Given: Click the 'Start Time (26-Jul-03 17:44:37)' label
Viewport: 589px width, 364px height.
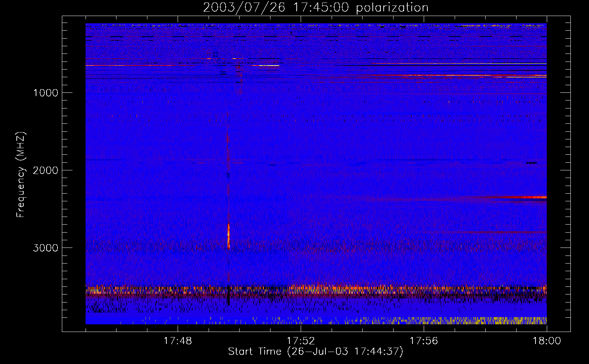Looking at the screenshot, I should coord(316,352).
